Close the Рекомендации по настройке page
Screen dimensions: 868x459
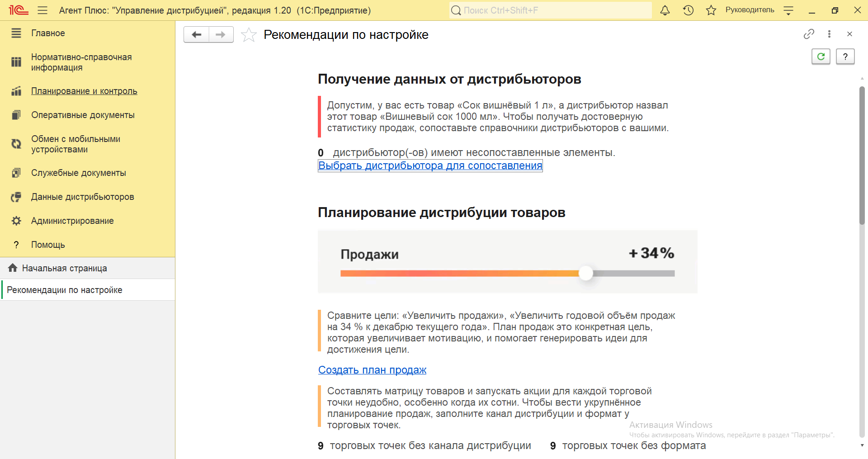tap(849, 34)
